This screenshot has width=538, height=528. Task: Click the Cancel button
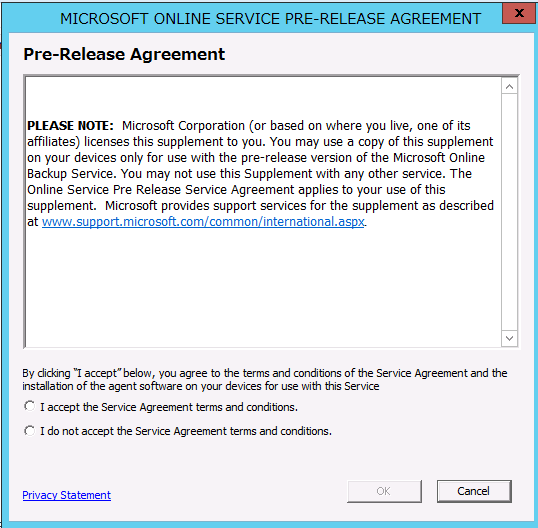474,491
